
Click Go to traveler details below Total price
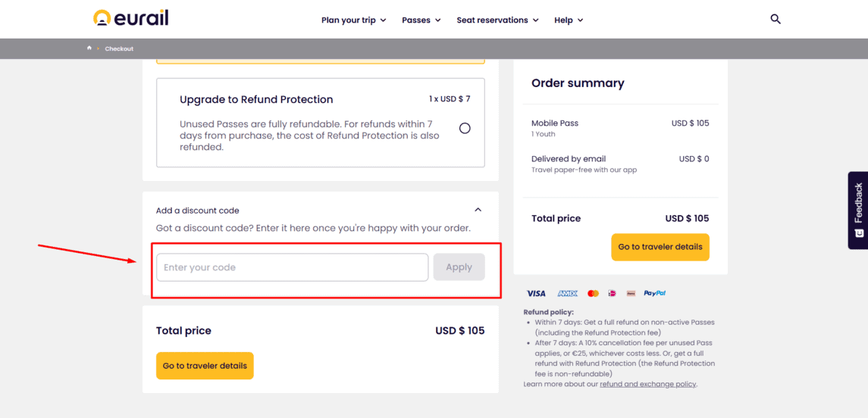[205, 366]
